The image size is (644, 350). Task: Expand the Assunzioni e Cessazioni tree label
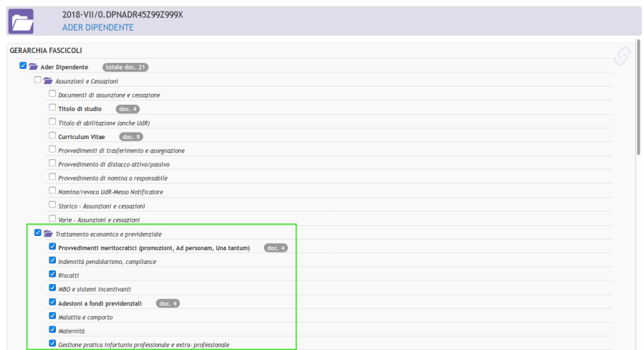(x=87, y=82)
